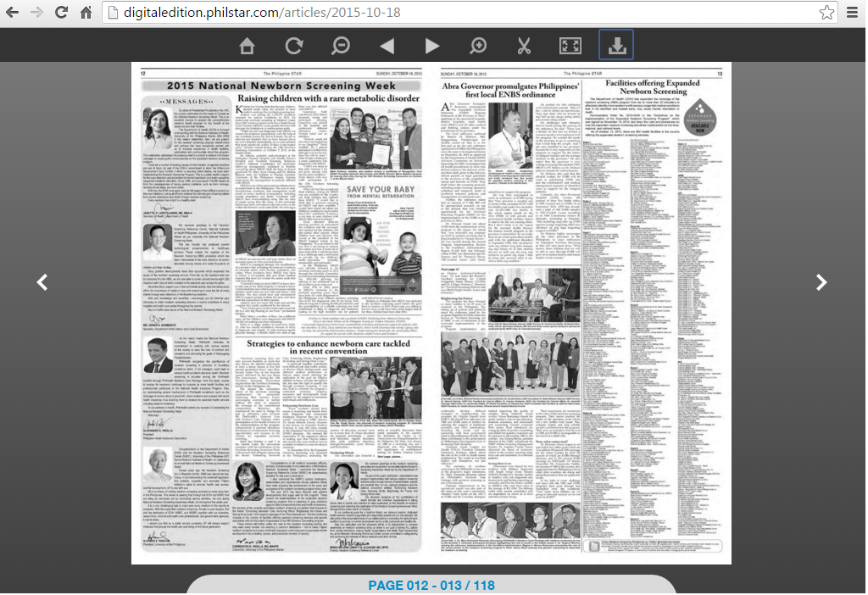
Task: Click the browser forward arrow
Action: point(36,12)
